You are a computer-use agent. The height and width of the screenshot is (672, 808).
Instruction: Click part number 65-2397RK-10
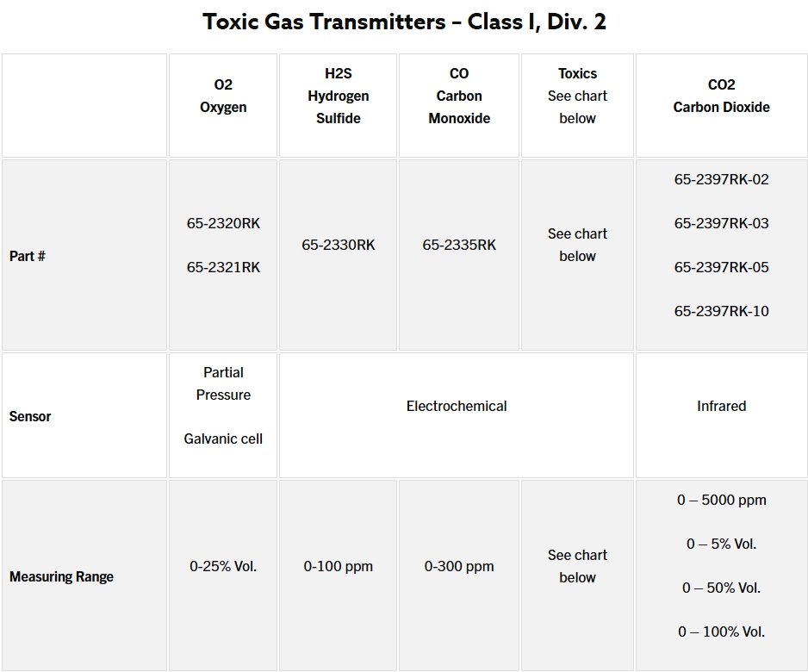click(x=721, y=311)
